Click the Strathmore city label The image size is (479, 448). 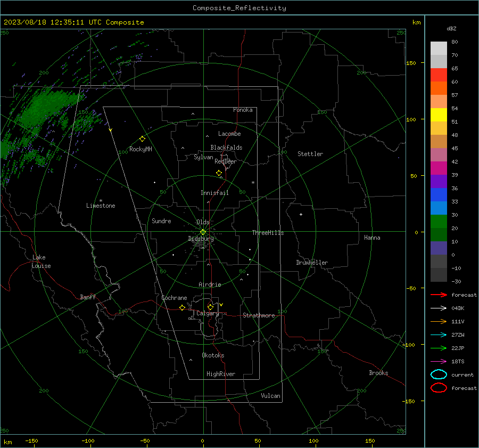tap(259, 315)
